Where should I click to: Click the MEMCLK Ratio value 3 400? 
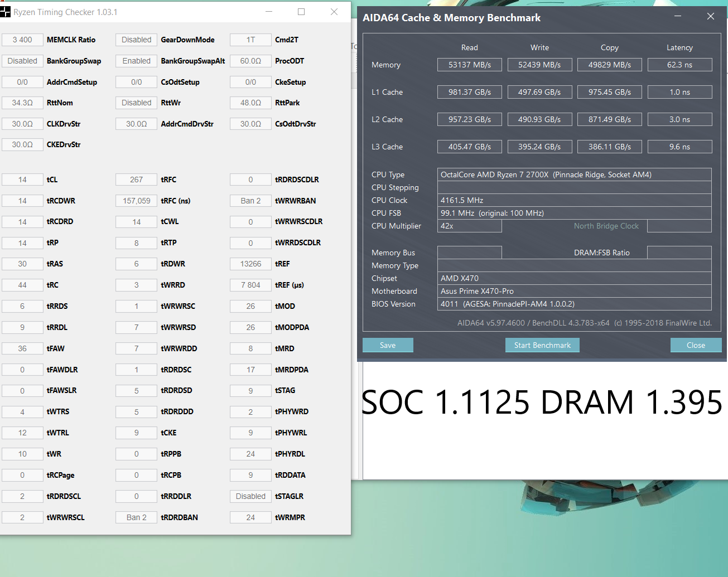click(22, 40)
